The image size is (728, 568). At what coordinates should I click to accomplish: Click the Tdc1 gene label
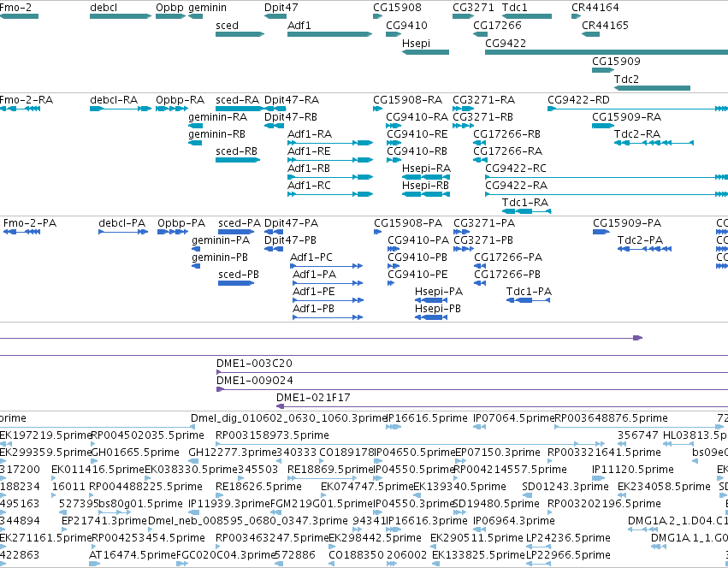point(514,8)
